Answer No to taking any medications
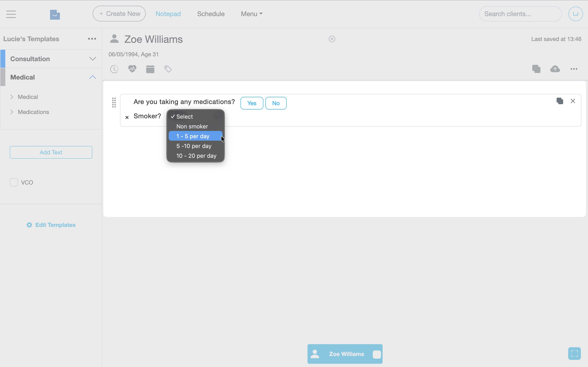 tap(276, 103)
